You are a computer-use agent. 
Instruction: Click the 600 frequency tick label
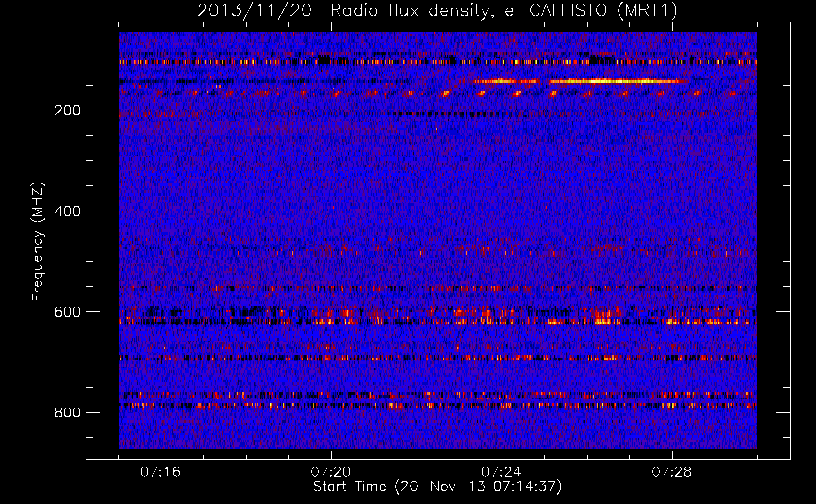point(68,312)
